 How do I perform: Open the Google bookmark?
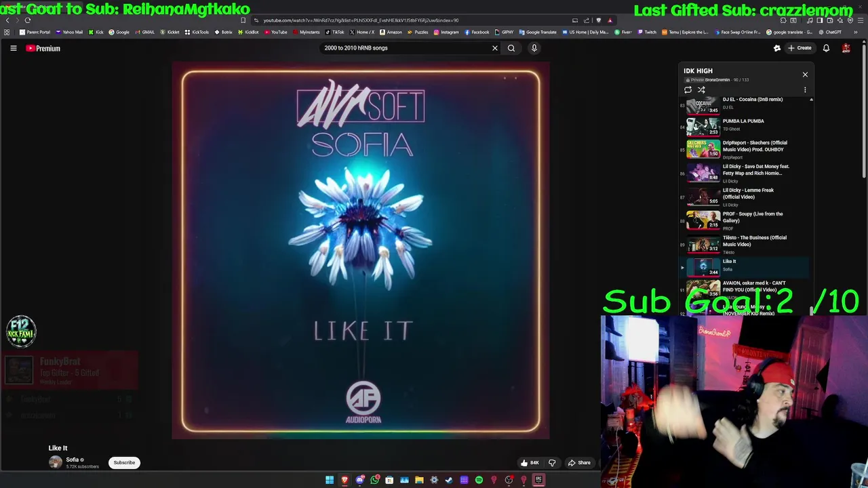[x=119, y=32]
